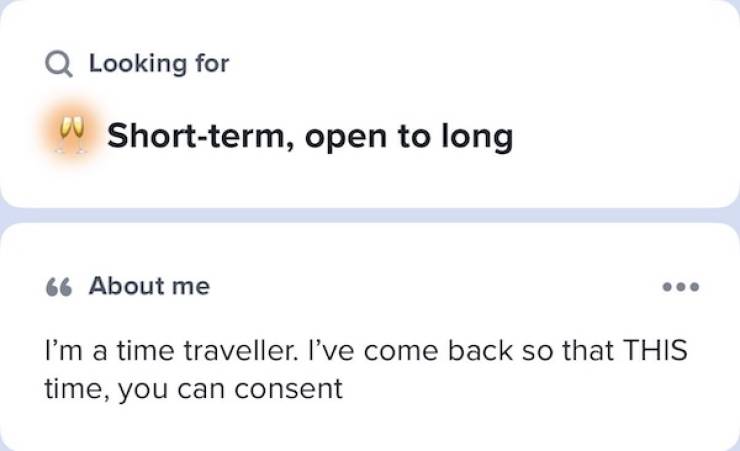Select the "Looking for" heading

(158, 64)
